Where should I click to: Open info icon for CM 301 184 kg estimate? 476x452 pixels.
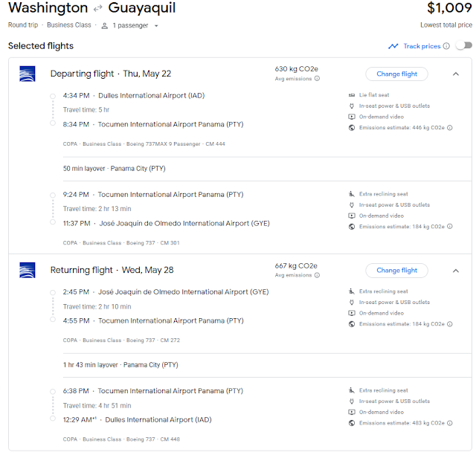click(x=450, y=226)
